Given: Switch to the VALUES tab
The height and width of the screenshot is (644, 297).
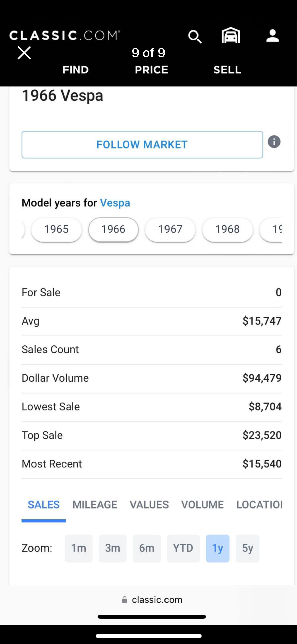Looking at the screenshot, I should pyautogui.click(x=149, y=505).
